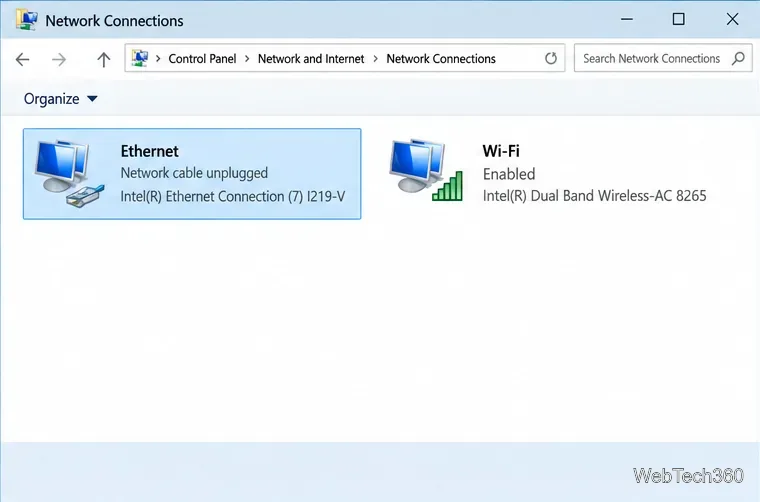Click the Wi-Fi 'Enabled' status text
Screen dimensions: 760x502
(x=509, y=174)
